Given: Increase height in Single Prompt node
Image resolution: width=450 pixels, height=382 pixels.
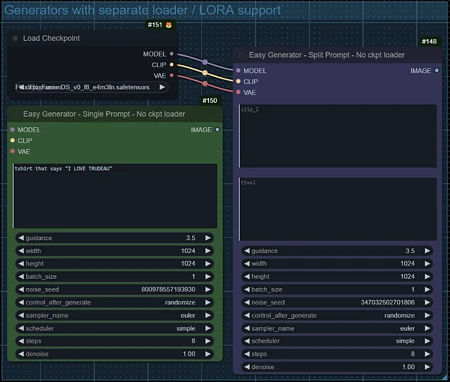Looking at the screenshot, I should [208, 264].
